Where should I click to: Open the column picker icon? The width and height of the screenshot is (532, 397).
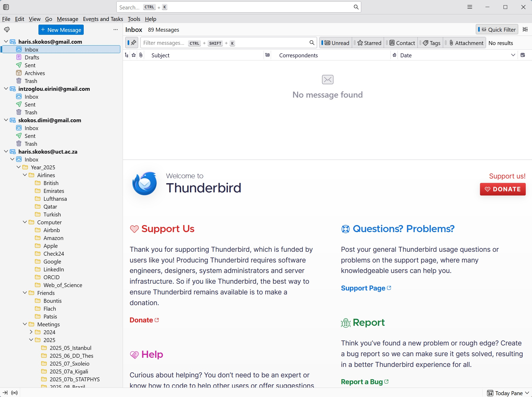coord(523,55)
